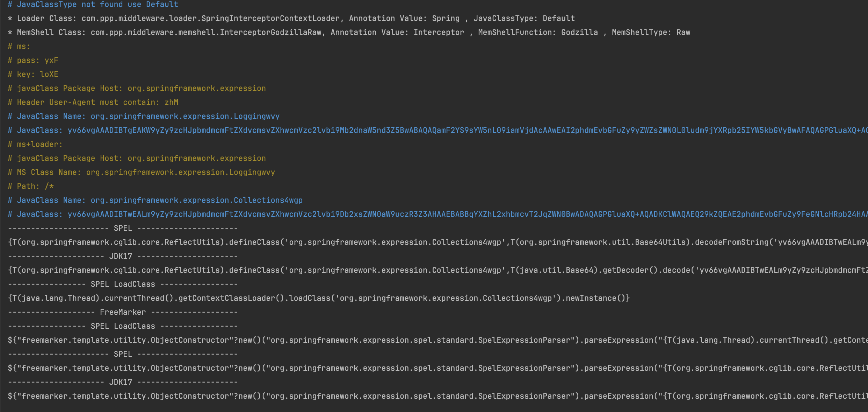Screen dimensions: 868x412
Task: Click the JavaClass Name Loggingwvy line
Action: pos(144,116)
